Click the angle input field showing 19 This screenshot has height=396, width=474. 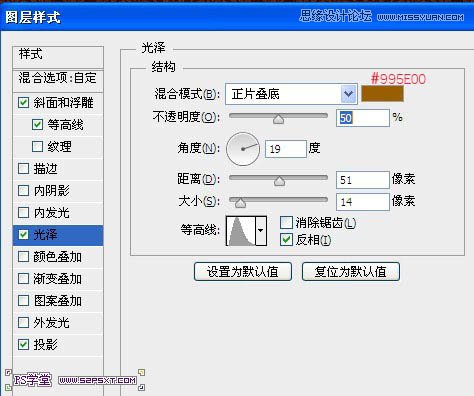286,149
